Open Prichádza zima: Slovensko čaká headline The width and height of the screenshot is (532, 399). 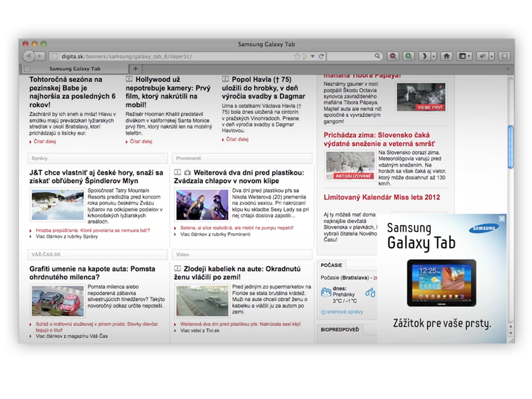(x=379, y=139)
